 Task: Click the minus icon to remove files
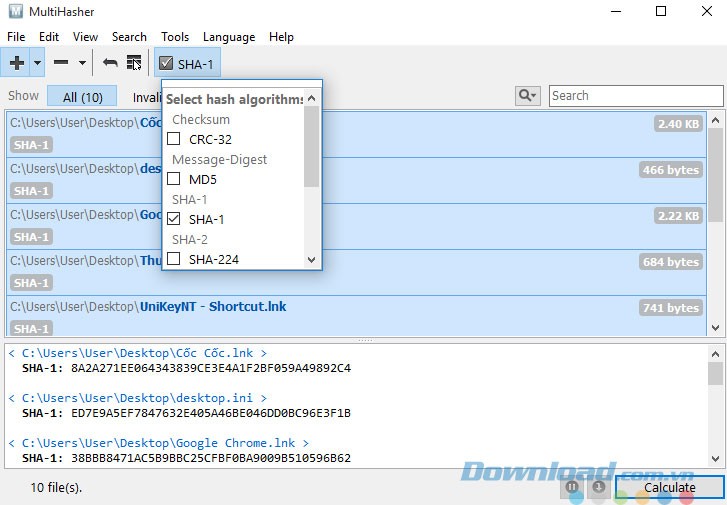click(x=61, y=63)
